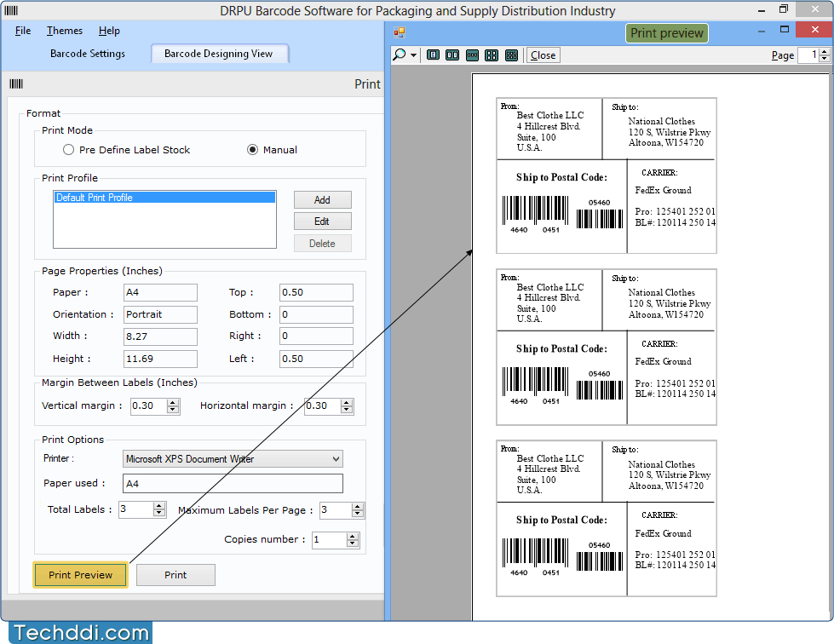834x644 pixels.
Task: Click the Print Preview button
Action: click(x=80, y=575)
